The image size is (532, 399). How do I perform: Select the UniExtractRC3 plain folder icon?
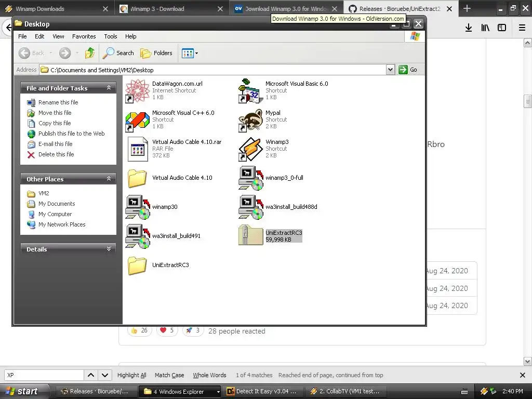137,265
